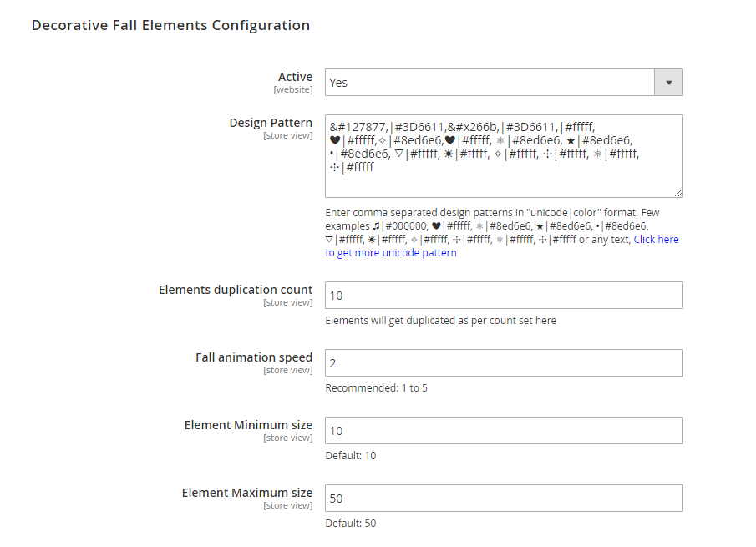Click the Element Maximum size label

point(247,493)
